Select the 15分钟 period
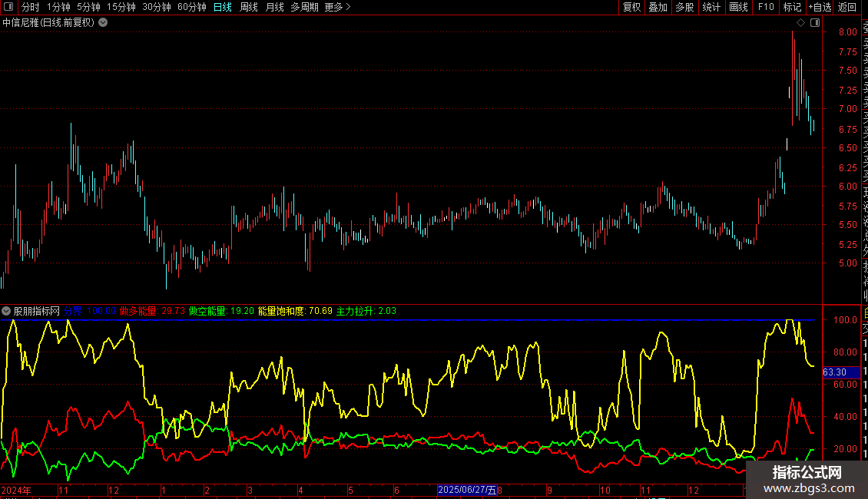The height and width of the screenshot is (499, 868). [121, 7]
